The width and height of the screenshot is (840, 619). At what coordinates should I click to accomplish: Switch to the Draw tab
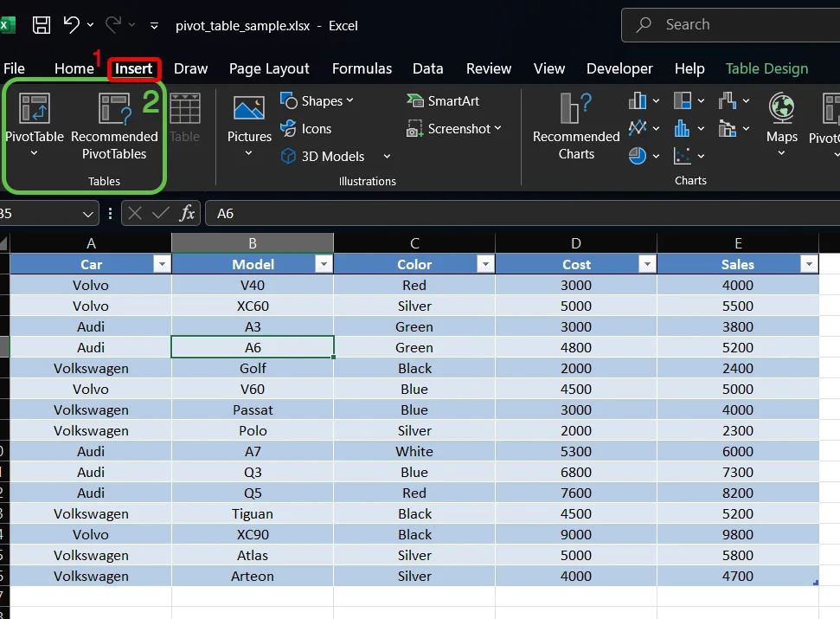[x=190, y=68]
